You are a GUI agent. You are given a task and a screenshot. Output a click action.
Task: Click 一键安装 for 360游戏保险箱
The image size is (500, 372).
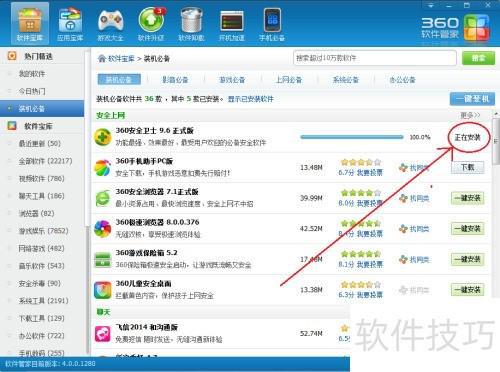coord(467,259)
